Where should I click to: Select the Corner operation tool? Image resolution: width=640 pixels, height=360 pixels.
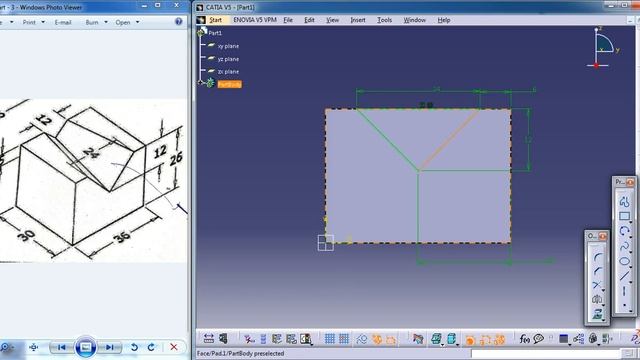tap(597, 258)
